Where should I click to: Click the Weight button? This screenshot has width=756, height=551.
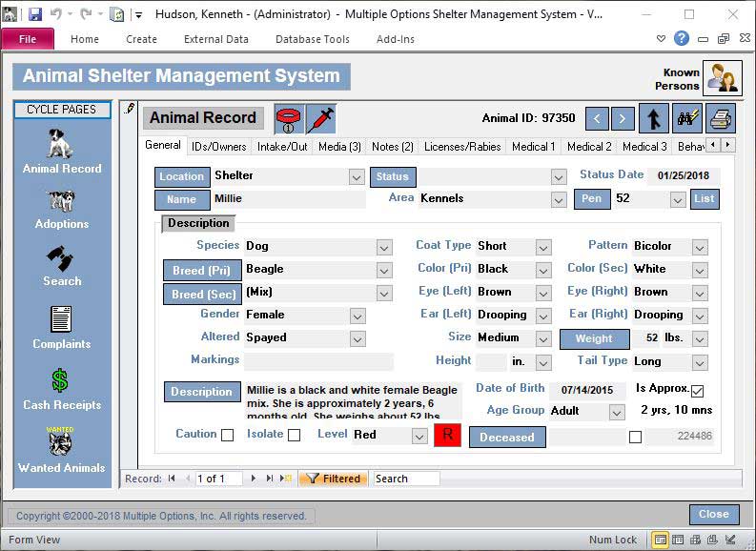click(595, 338)
